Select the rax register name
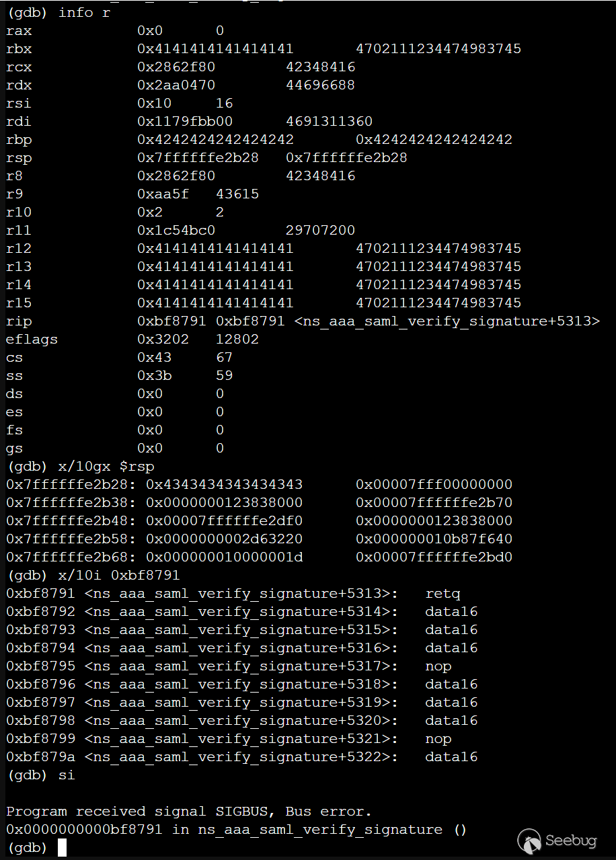The height and width of the screenshot is (860, 616). [19, 31]
